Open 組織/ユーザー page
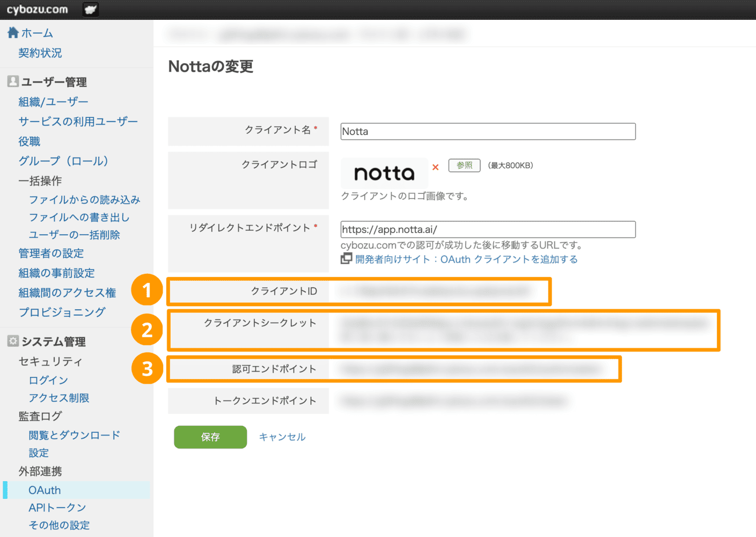The width and height of the screenshot is (756, 537). 53,102
